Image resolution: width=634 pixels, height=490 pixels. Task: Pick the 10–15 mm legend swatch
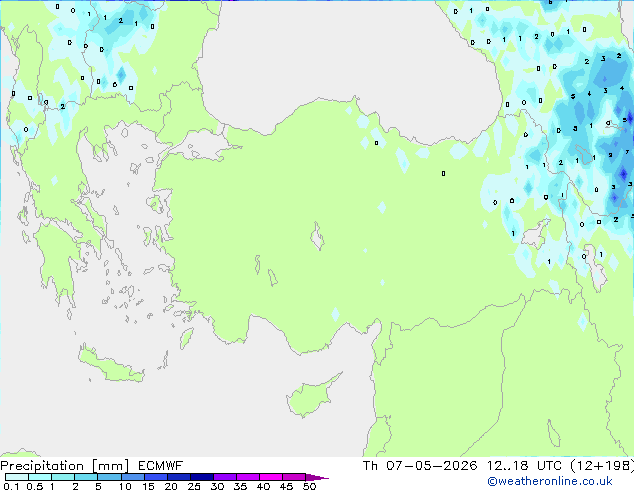pyautogui.click(x=132, y=477)
